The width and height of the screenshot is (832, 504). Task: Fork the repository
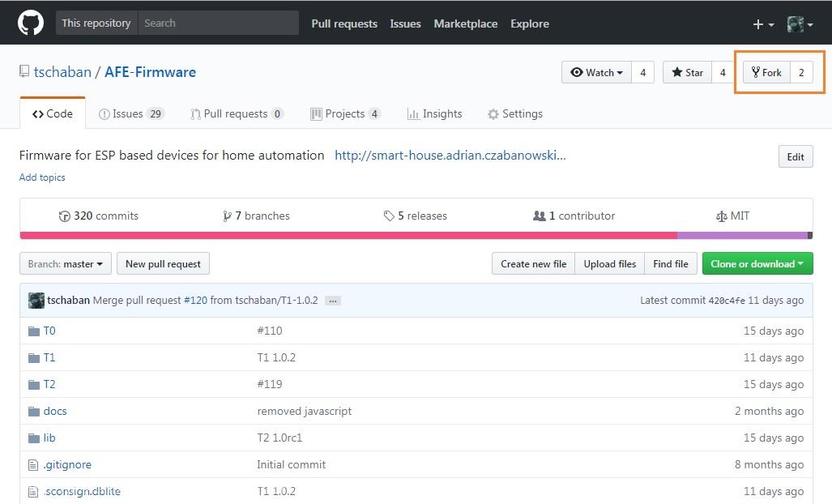[766, 73]
